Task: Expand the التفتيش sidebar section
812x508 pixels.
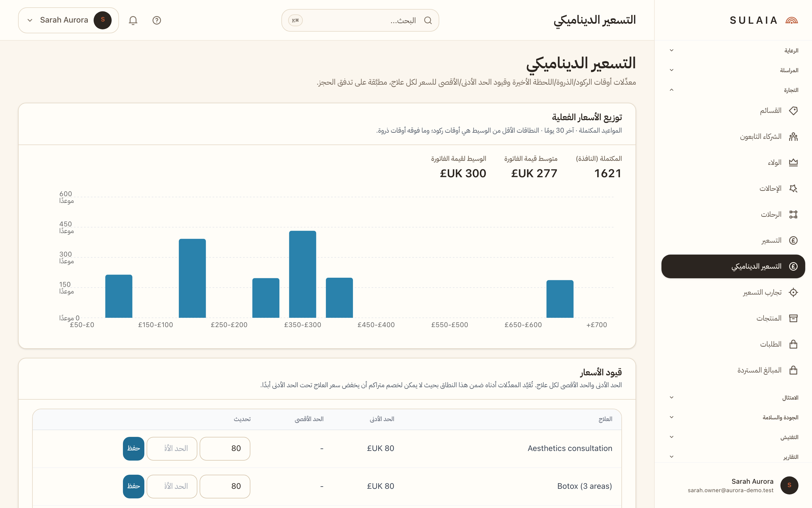Action: (733, 437)
